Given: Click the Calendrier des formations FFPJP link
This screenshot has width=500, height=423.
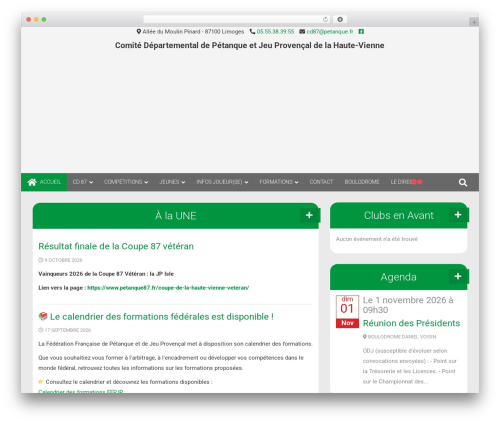Looking at the screenshot, I should tap(81, 391).
